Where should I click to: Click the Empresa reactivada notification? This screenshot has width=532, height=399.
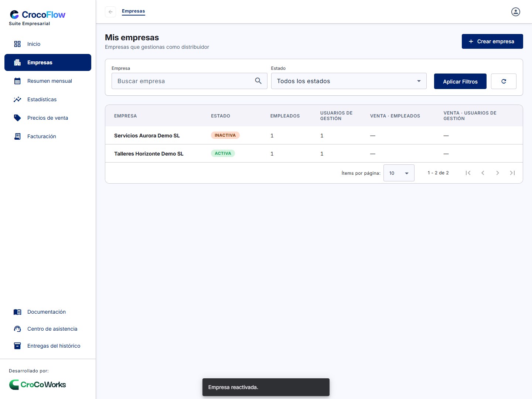pos(266,387)
